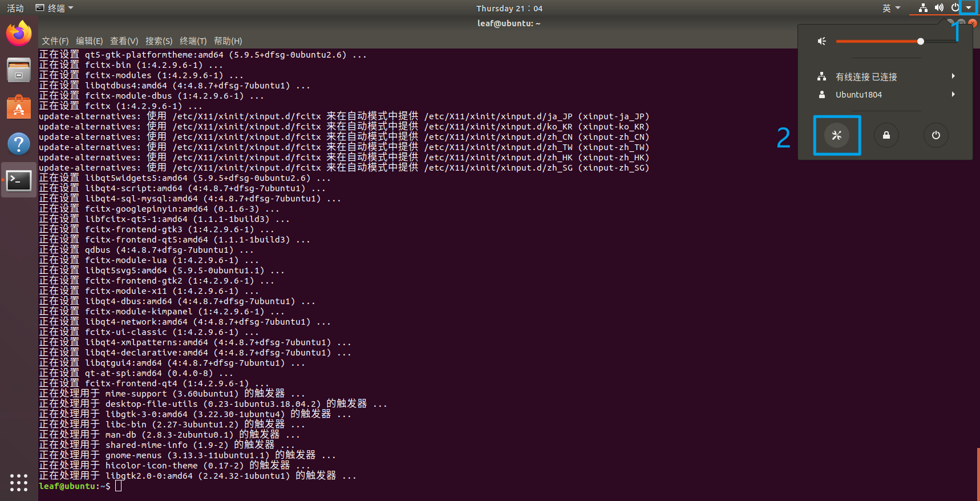Click the line 'mime-support' trigger

pos(172,394)
